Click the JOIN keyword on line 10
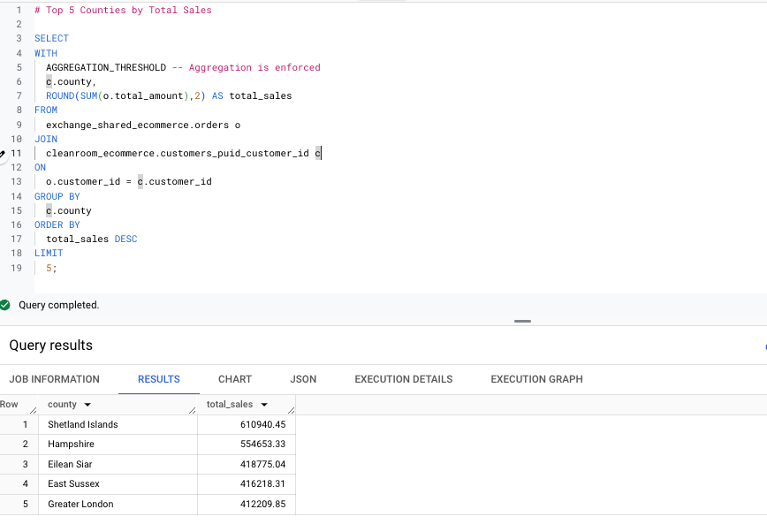Image resolution: width=767 pixels, height=532 pixels. 45,139
